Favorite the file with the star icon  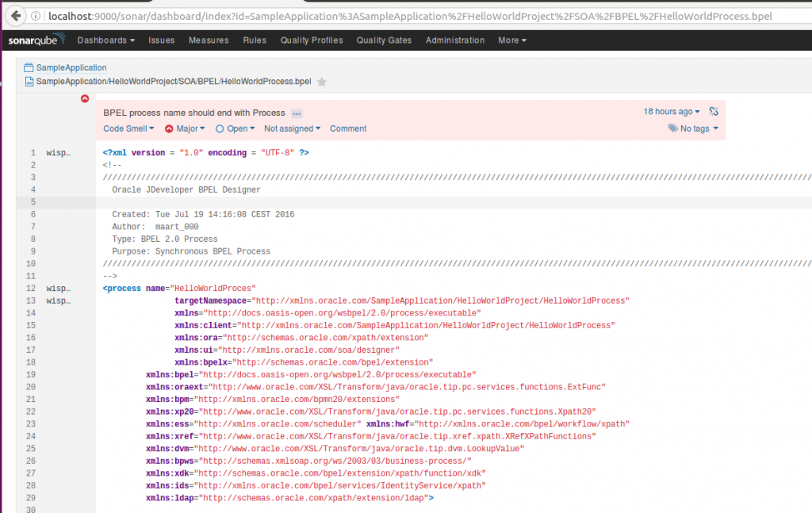pos(321,82)
